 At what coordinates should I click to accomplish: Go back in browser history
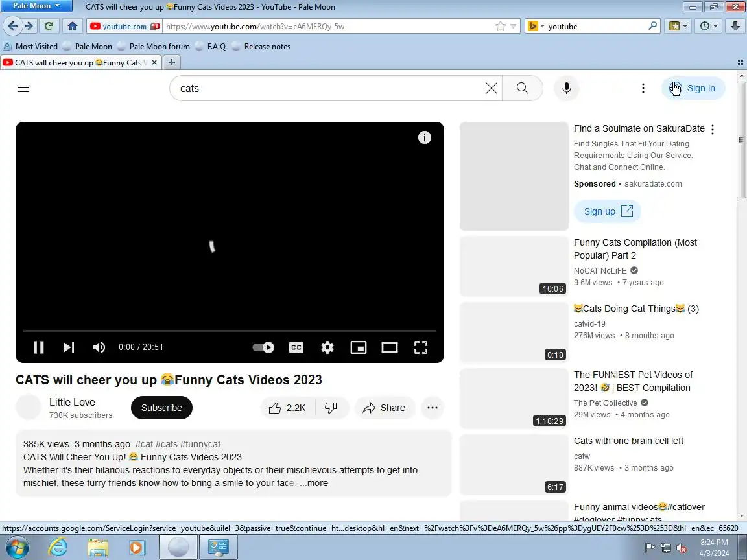coord(13,26)
